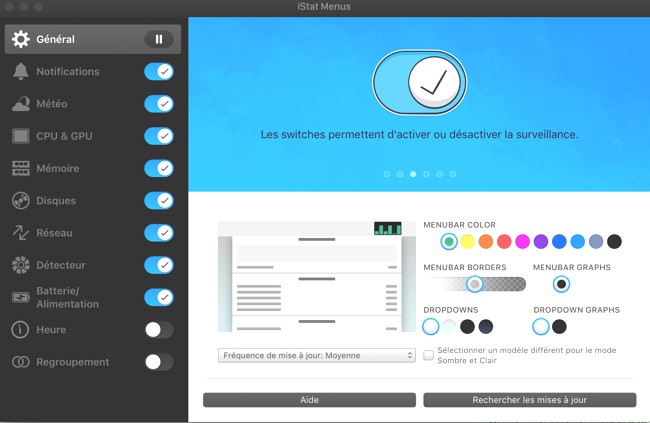Click the Aide button
The height and width of the screenshot is (423, 650).
coord(309,400)
